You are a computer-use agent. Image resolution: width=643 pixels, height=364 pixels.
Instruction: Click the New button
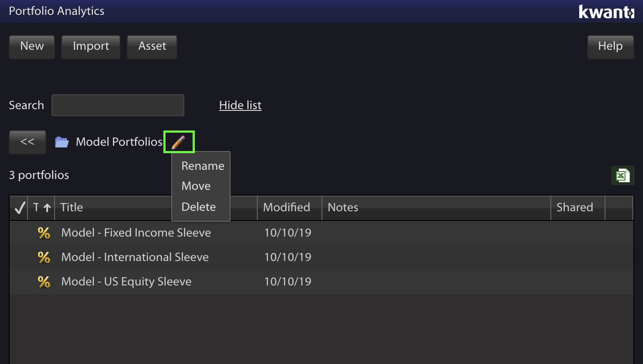pyautogui.click(x=32, y=47)
